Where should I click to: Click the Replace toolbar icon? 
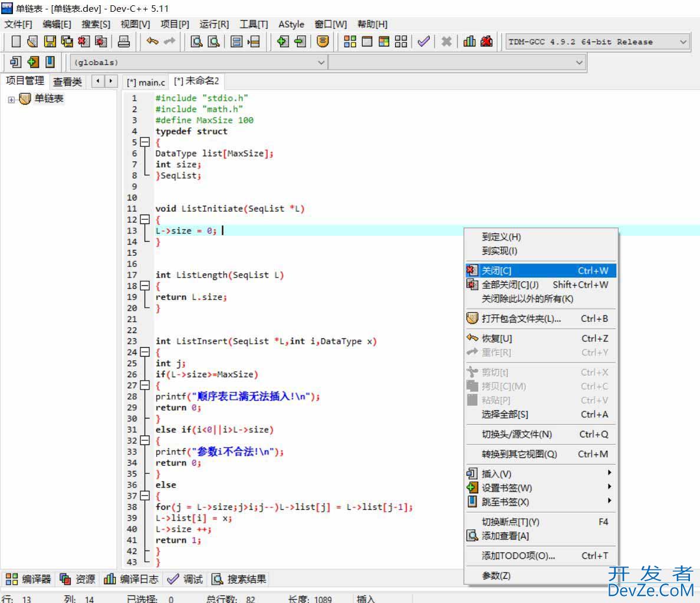click(214, 41)
